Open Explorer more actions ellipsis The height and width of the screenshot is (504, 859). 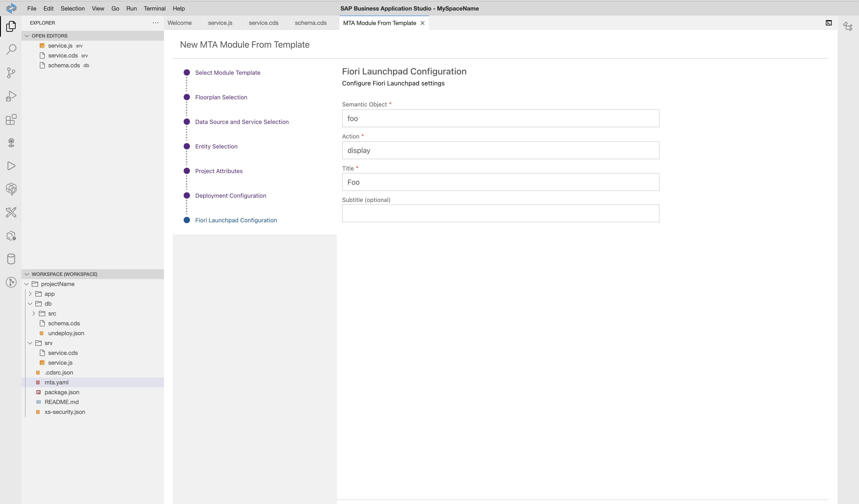(x=155, y=23)
